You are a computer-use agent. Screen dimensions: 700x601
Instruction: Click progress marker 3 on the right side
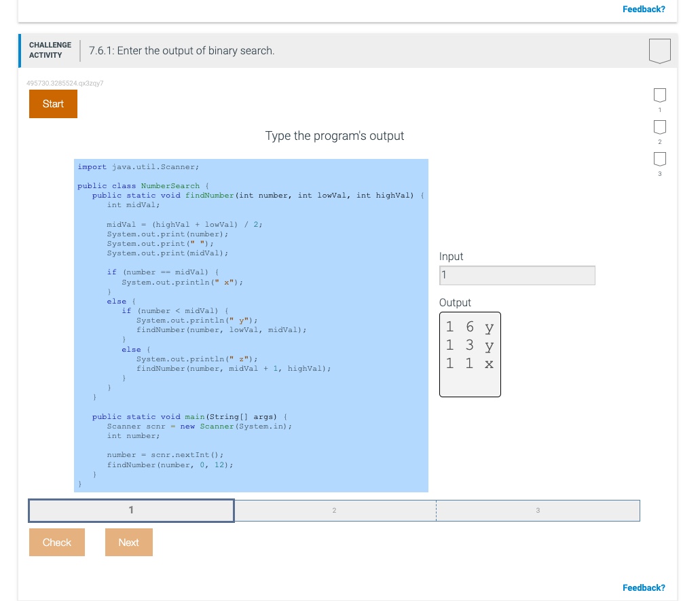coord(659,158)
